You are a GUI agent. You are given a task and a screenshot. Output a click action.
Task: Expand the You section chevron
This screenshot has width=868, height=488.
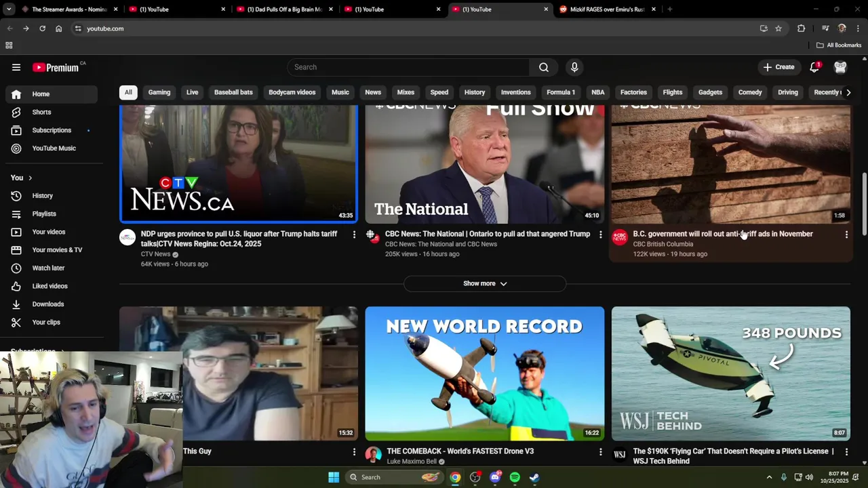30,178
